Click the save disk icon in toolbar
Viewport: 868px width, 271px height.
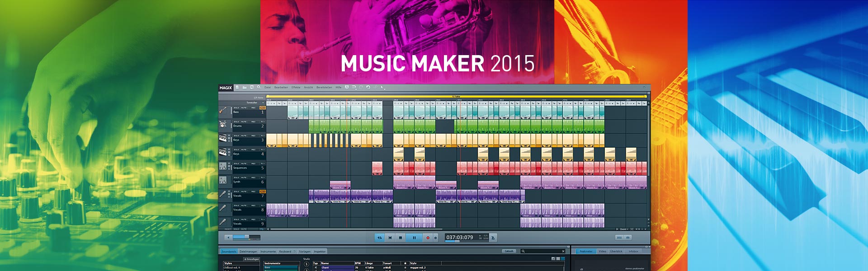(252, 87)
